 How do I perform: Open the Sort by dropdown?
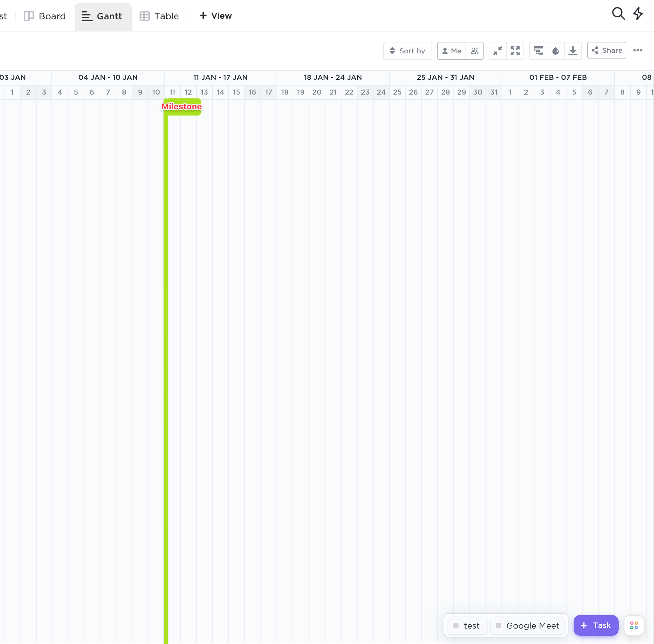(407, 51)
